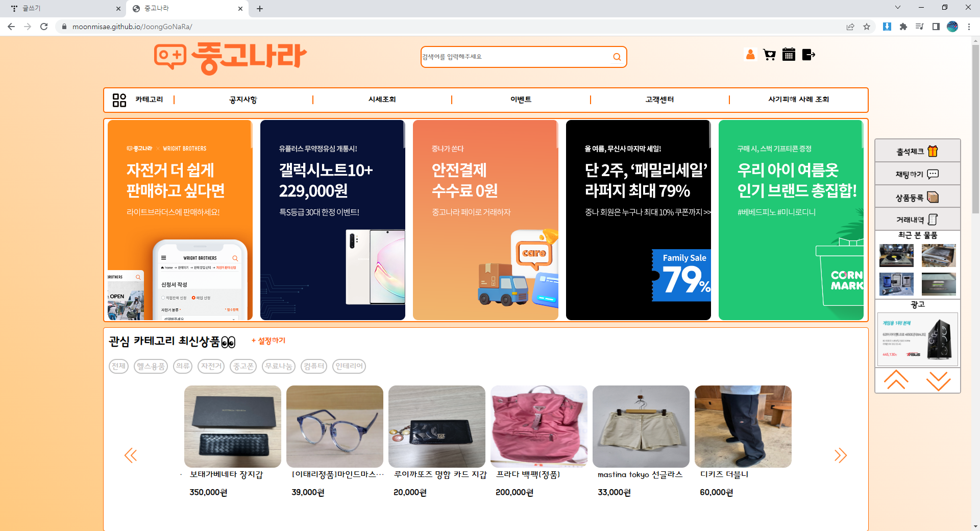The image size is (980, 531).
Task: Open the 패밀리세일 79% banner
Action: click(639, 220)
